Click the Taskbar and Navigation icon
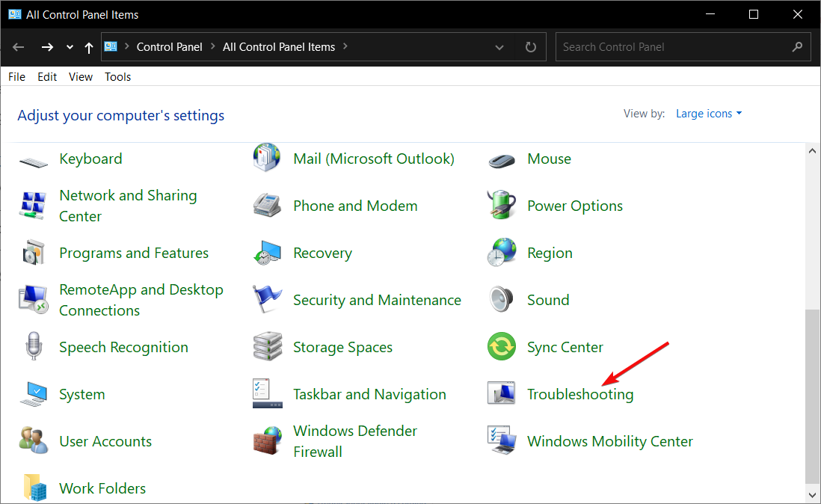Viewport: 821px width, 504px height. (x=267, y=393)
